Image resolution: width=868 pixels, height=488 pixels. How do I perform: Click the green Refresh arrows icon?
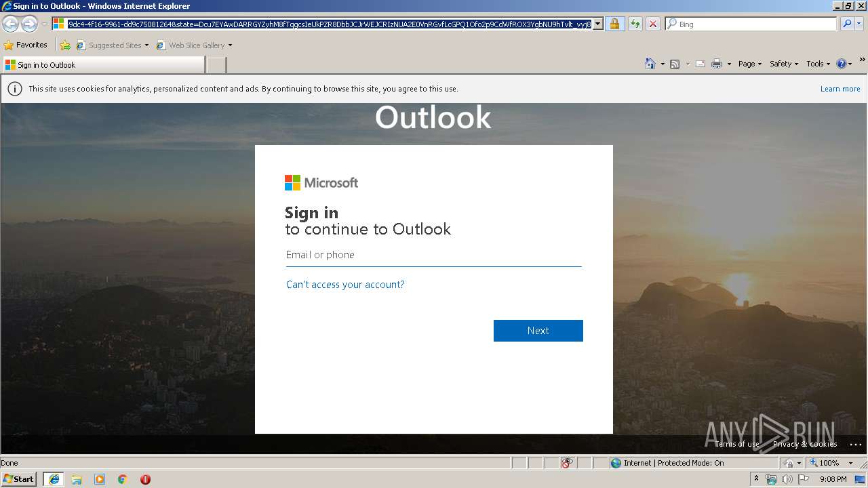(635, 24)
